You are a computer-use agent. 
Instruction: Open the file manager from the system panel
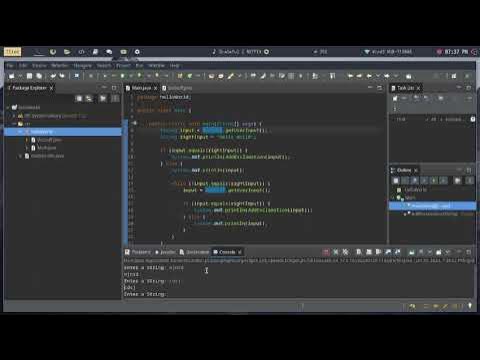pos(67,52)
